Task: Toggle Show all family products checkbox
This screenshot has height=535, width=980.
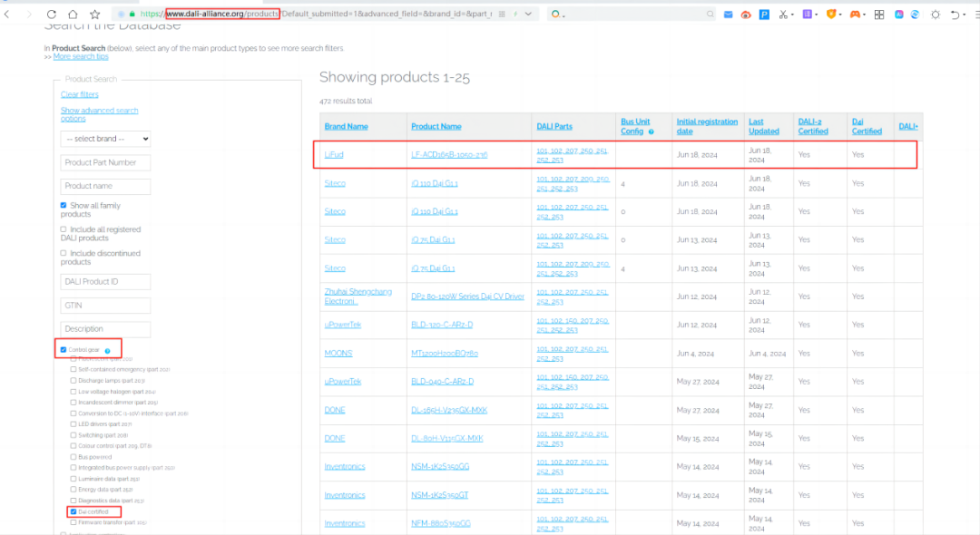Action: pyautogui.click(x=64, y=205)
